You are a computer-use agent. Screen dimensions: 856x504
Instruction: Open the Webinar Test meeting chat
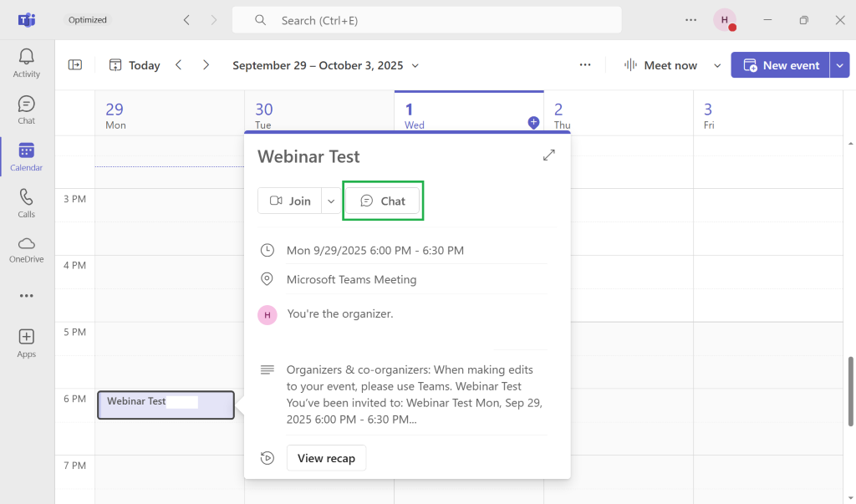click(383, 201)
